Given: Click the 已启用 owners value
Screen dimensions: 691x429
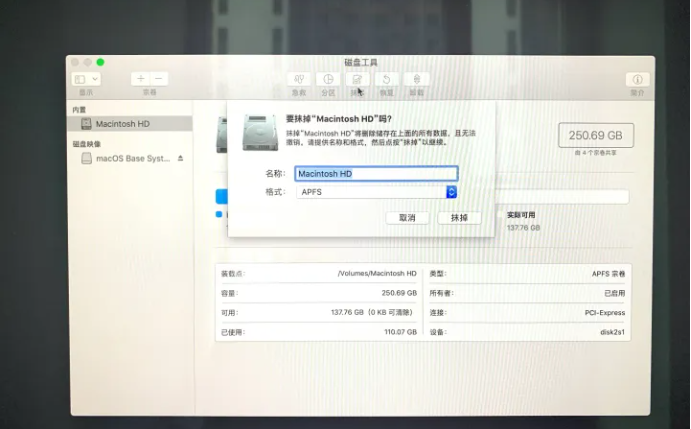Looking at the screenshot, I should (615, 293).
